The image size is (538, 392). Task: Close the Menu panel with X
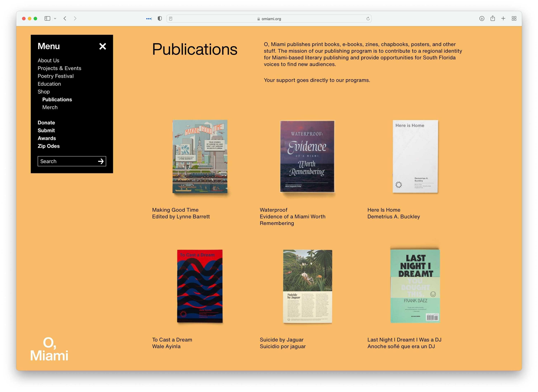coord(103,46)
